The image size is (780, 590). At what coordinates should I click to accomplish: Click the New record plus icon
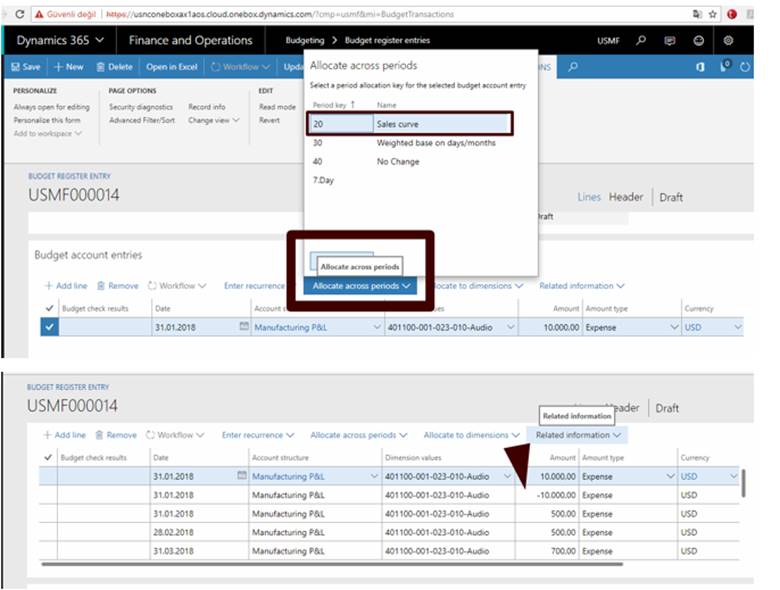pos(59,67)
